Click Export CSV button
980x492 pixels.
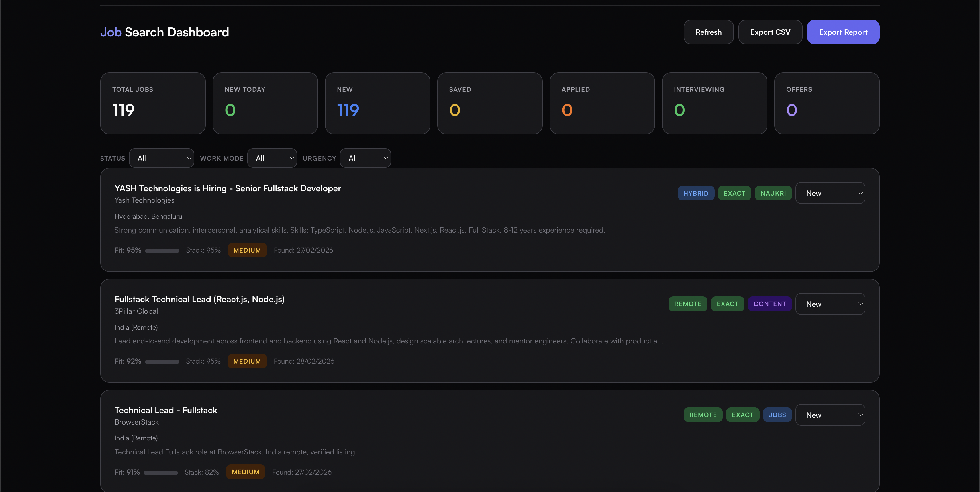coord(770,32)
